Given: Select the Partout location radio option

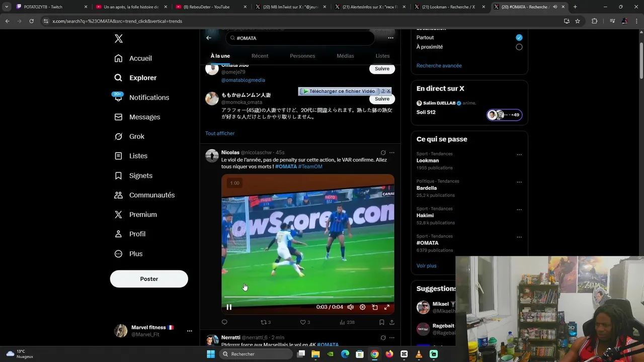Looking at the screenshot, I should tap(519, 38).
